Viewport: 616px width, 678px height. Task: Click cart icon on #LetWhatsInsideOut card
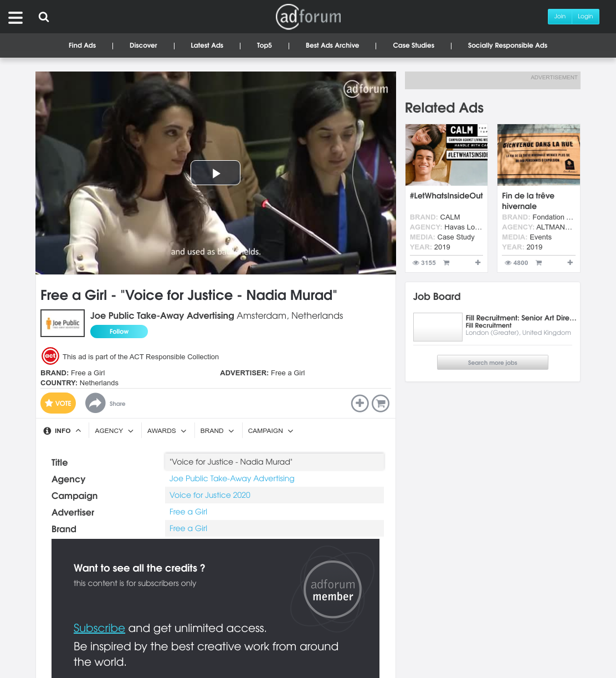point(446,263)
